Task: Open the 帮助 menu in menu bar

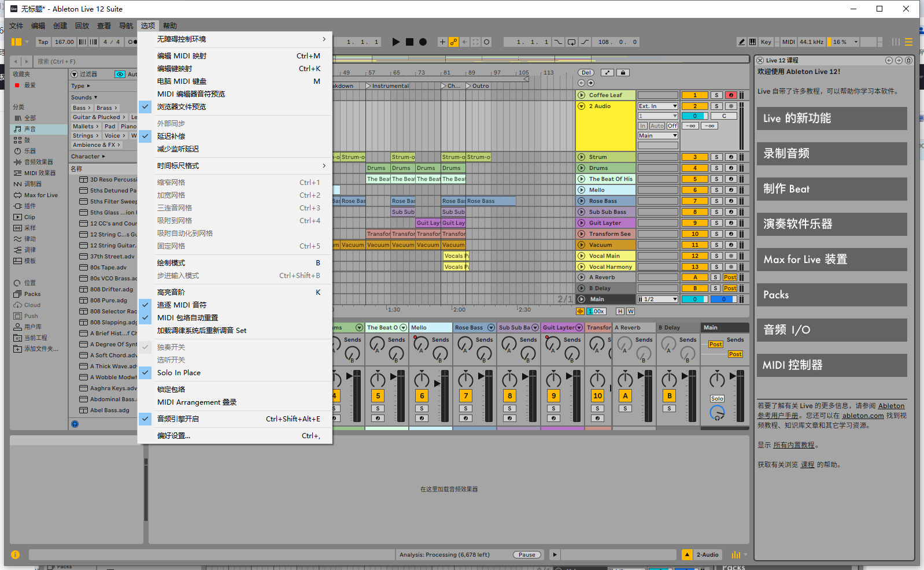Action: click(169, 26)
